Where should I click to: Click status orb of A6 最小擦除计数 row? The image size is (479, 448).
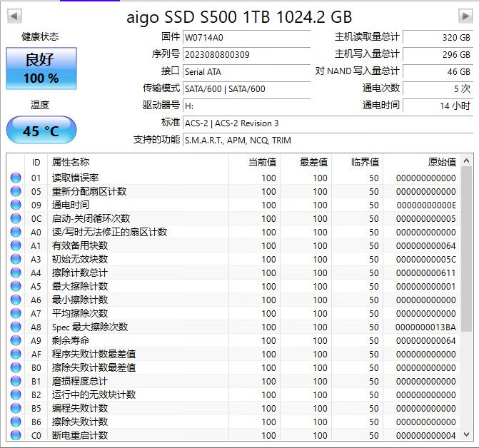click(16, 300)
